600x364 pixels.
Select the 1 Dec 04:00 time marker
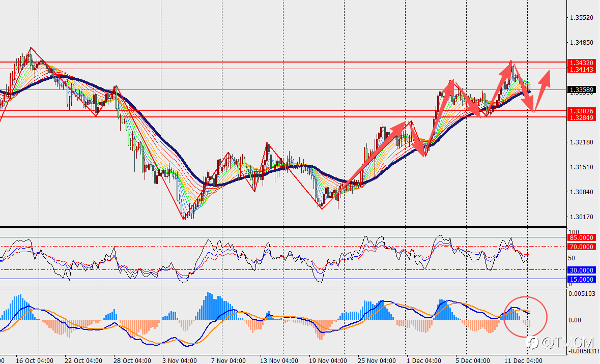(x=423, y=360)
